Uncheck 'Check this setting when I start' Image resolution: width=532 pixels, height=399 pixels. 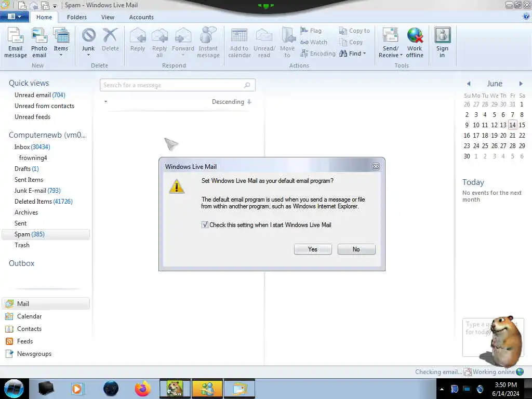coord(205,224)
